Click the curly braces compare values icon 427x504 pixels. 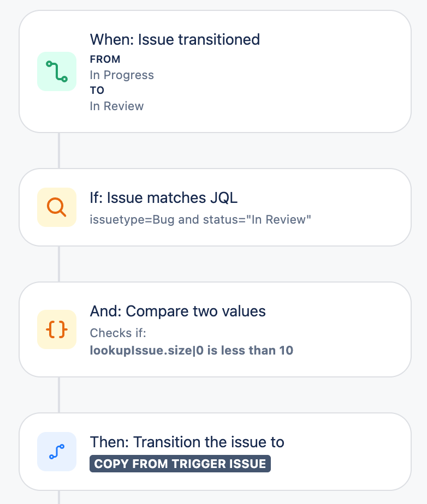[57, 329]
